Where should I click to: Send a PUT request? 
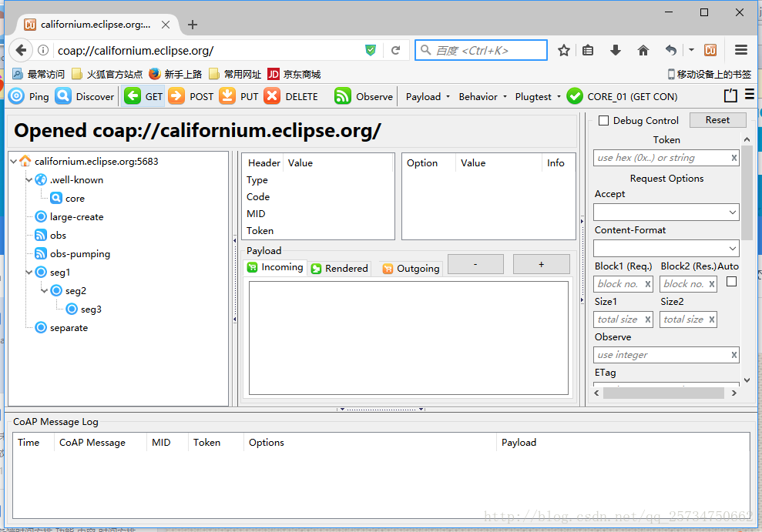pos(239,96)
